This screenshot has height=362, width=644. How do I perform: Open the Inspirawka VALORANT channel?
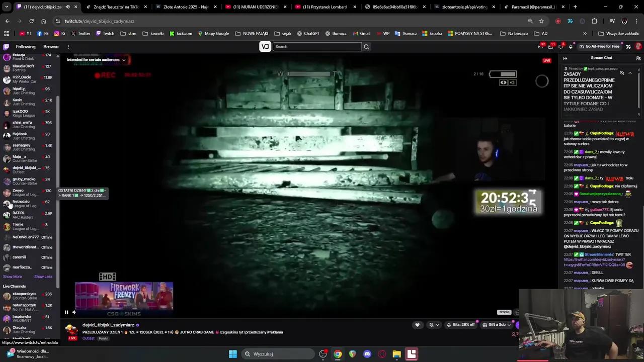click(30, 319)
